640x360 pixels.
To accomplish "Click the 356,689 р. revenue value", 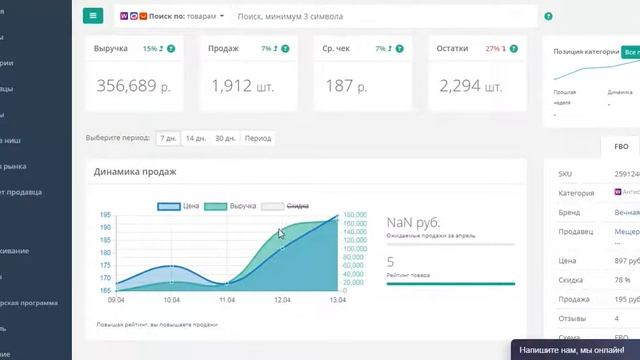I will click(x=133, y=86).
